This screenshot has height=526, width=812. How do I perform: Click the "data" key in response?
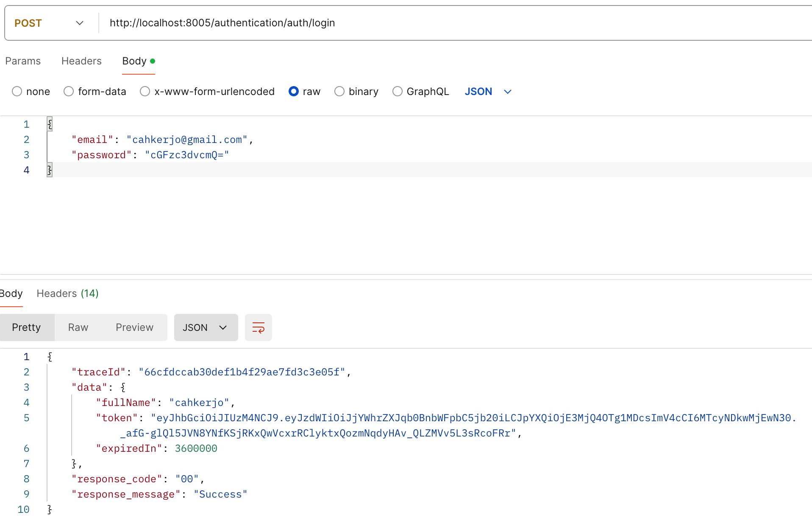pyautogui.click(x=89, y=388)
